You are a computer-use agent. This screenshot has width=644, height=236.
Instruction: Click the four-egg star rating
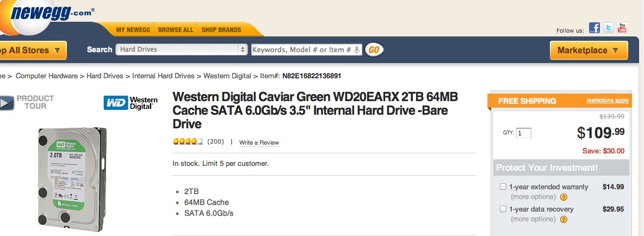188,141
